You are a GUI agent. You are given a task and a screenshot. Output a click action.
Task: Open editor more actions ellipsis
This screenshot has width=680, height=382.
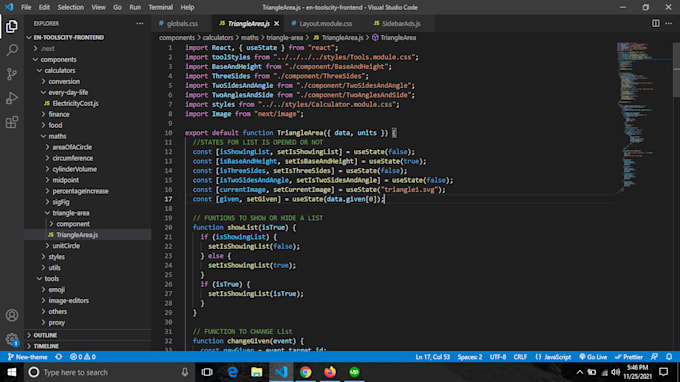[x=669, y=23]
